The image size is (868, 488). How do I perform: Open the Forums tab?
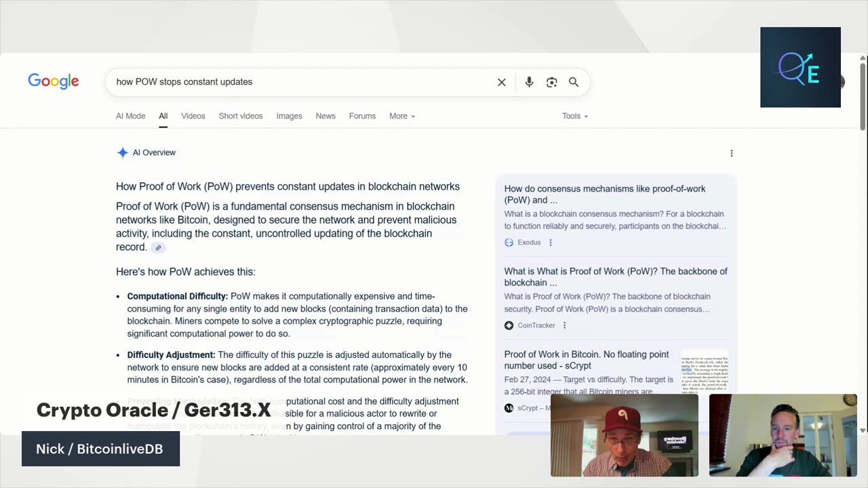point(362,116)
